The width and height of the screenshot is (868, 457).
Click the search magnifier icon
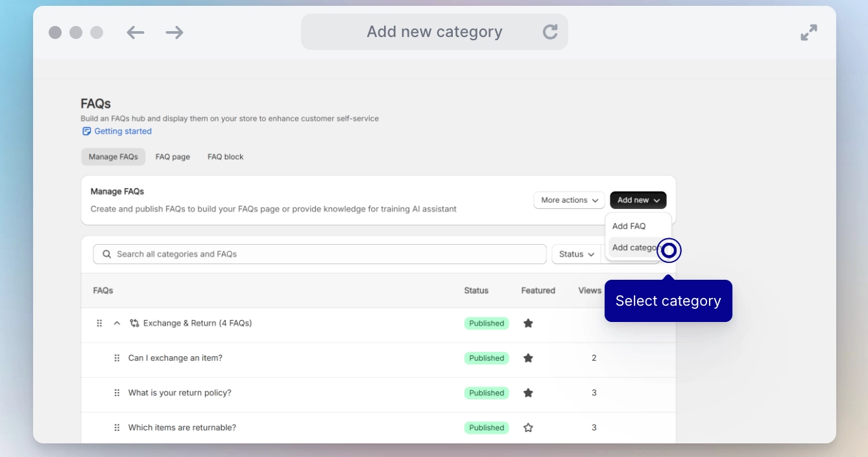(106, 254)
